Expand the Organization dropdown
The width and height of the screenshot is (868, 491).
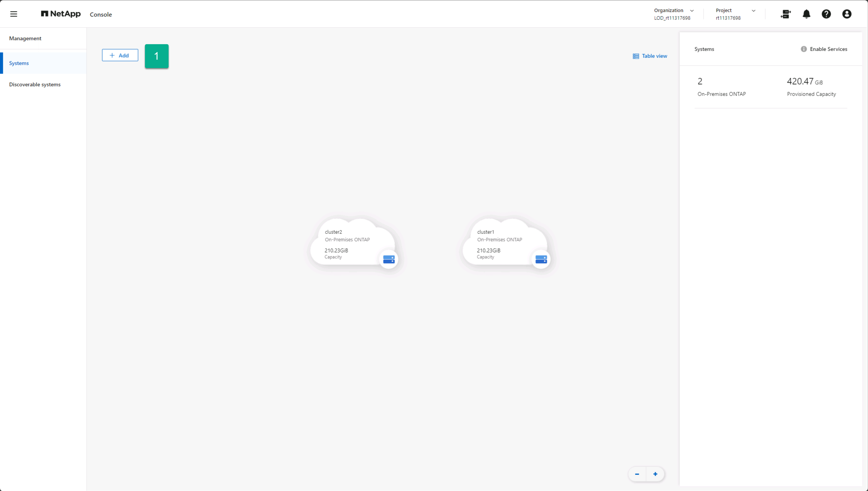click(x=692, y=11)
